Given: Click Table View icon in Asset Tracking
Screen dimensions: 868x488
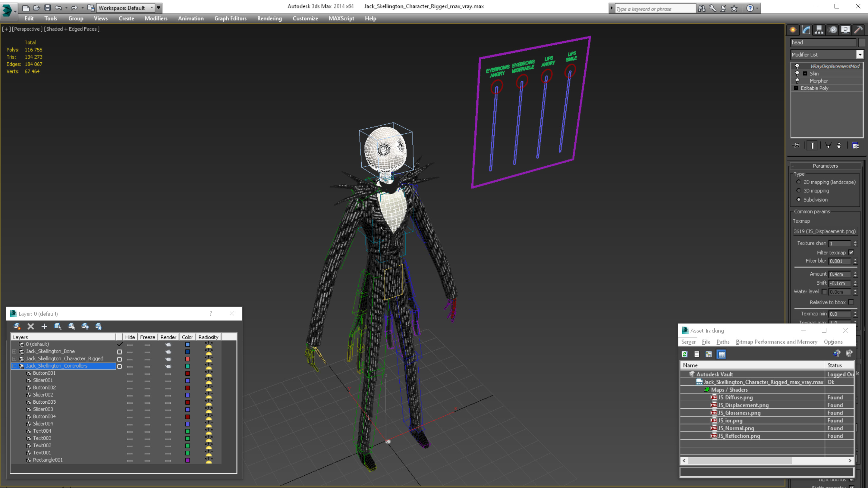Looking at the screenshot, I should point(722,354).
